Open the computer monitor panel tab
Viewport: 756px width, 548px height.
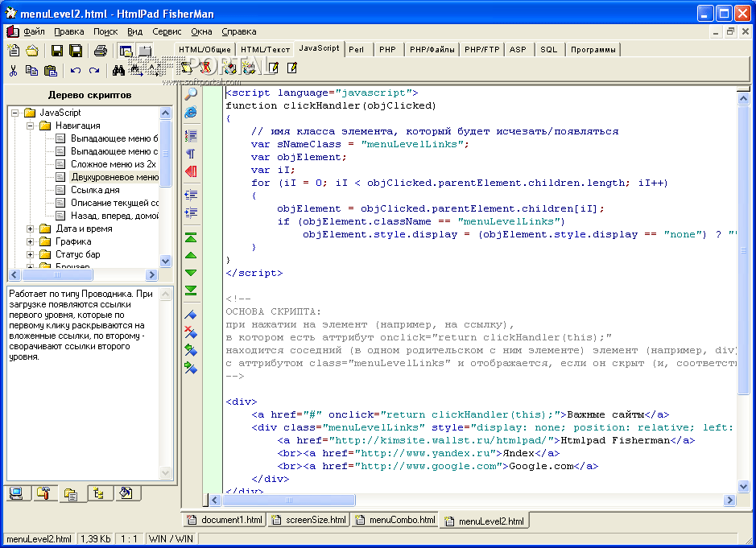tap(16, 493)
